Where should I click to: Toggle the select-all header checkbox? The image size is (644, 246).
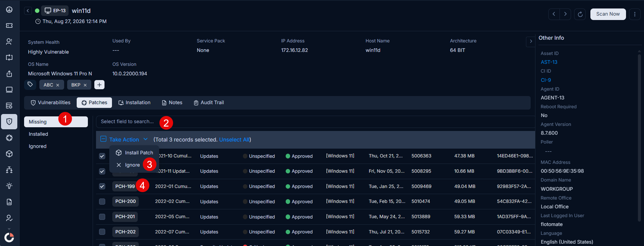103,139
